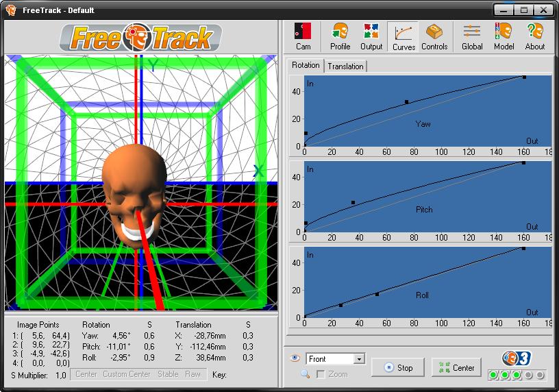Click the Yaw value 4,56°

click(121, 336)
